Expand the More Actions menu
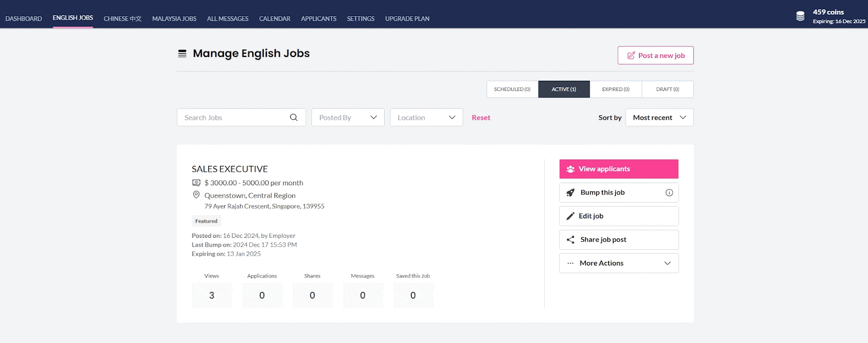This screenshot has height=343, width=868. pos(618,263)
